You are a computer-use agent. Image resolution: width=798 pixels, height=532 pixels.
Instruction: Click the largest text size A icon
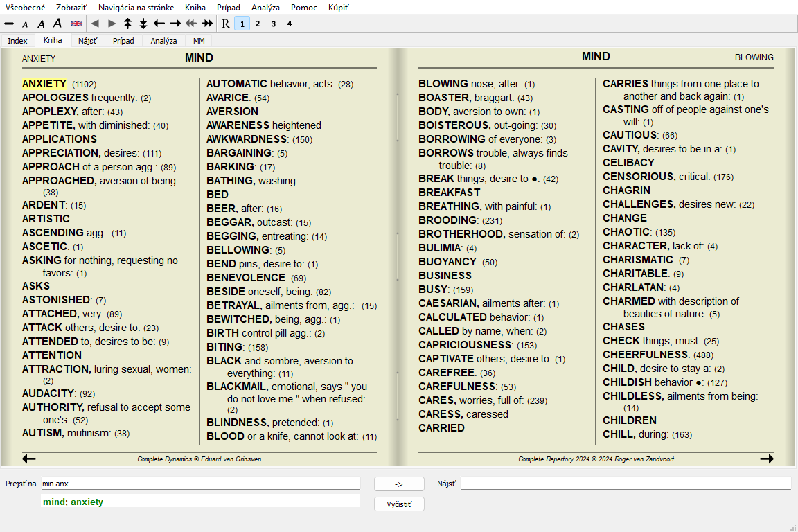[x=57, y=24]
